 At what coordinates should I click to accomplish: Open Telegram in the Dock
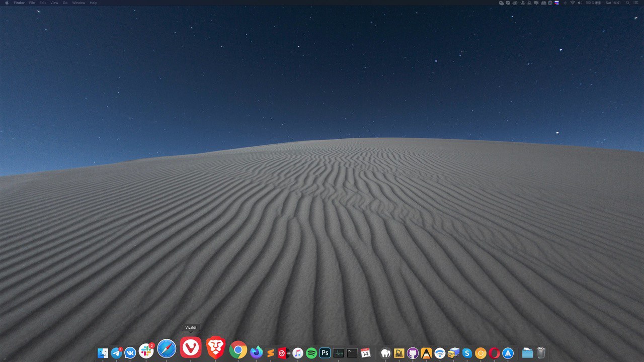click(x=116, y=353)
